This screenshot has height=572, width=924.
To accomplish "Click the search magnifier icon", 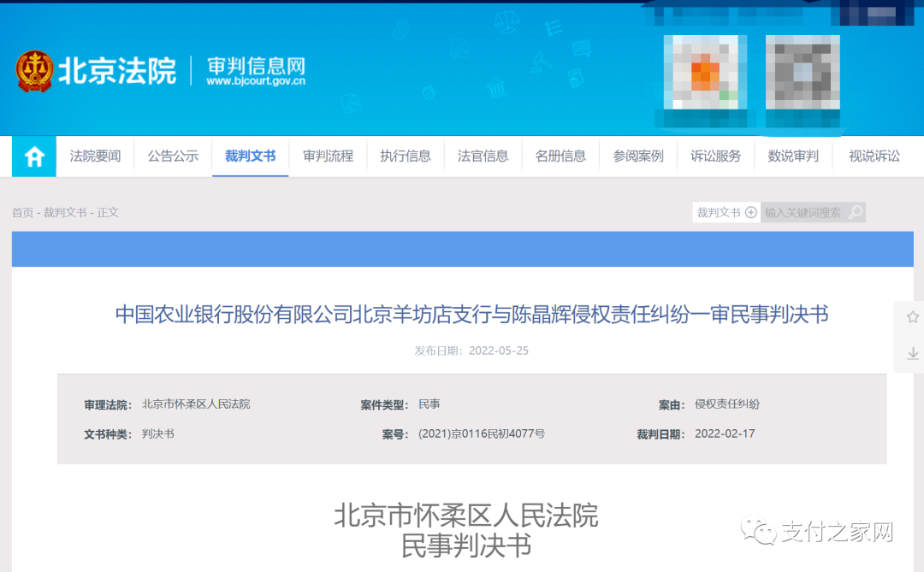I will coord(855,212).
